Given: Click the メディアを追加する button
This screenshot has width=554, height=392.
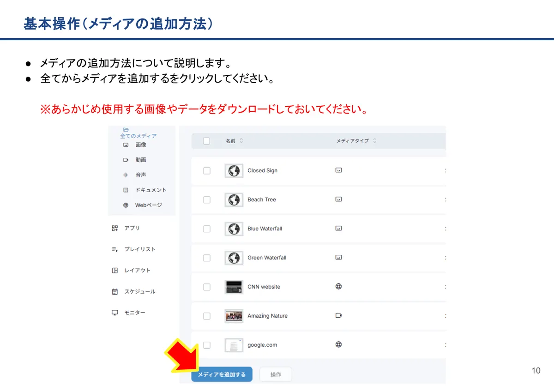Looking at the screenshot, I should tap(222, 374).
